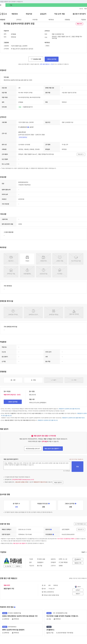Open the 직업 능력 개발 menu
The image size is (87, 644).
(59, 14)
